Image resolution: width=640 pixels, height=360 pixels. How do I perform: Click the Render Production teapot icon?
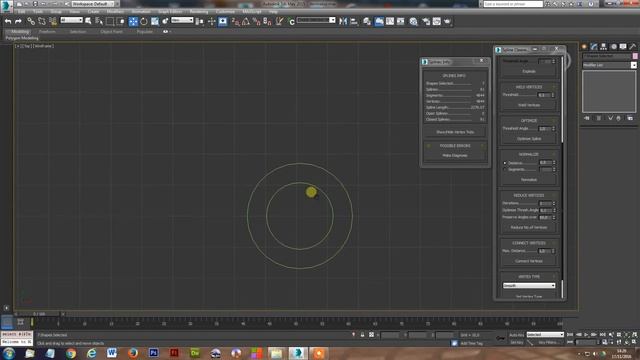[447, 21]
